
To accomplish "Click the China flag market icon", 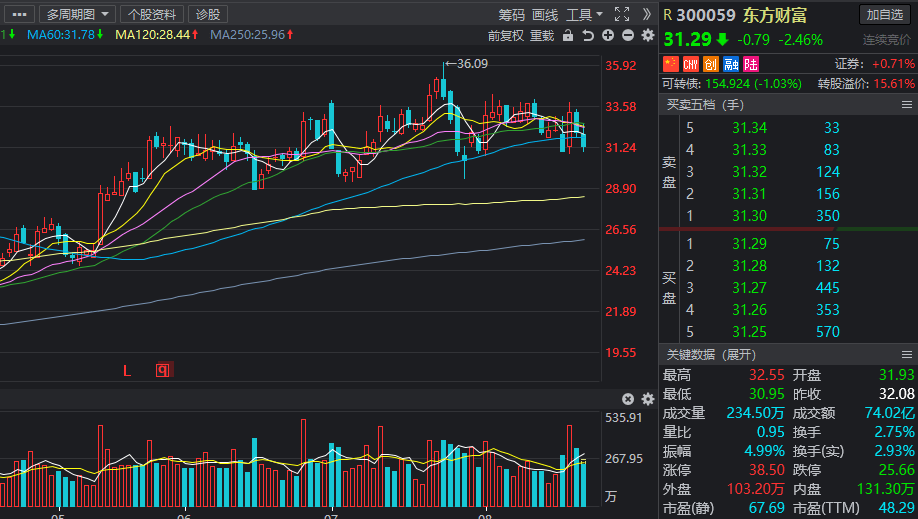I will [671, 64].
